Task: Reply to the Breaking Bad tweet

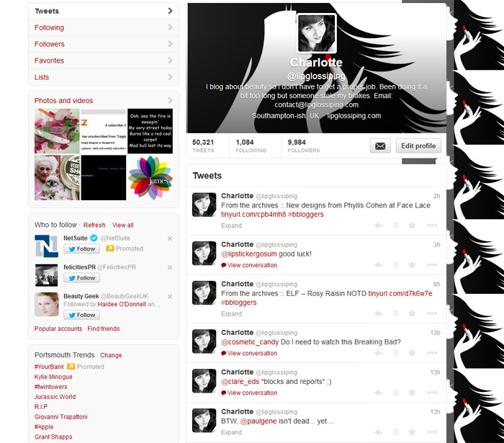Action: pos(379,353)
